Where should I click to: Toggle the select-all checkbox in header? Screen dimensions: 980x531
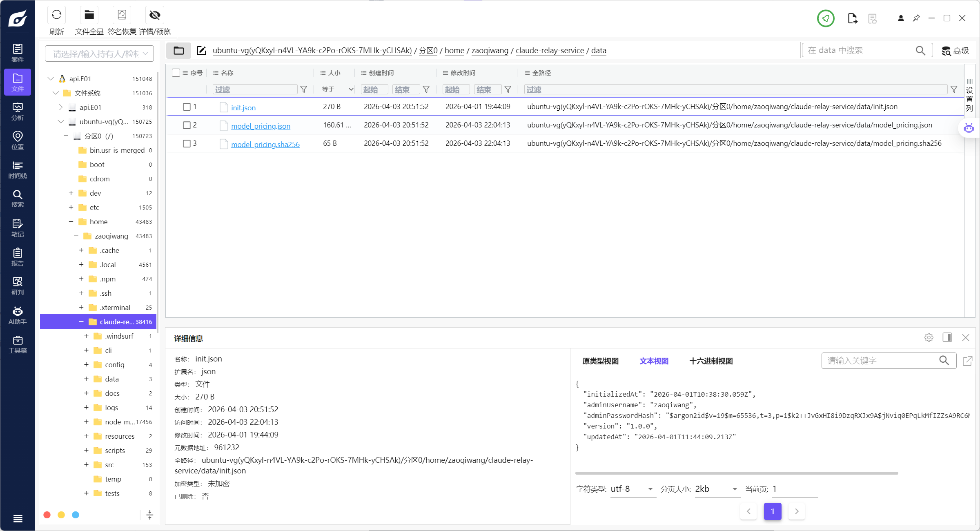tap(176, 73)
